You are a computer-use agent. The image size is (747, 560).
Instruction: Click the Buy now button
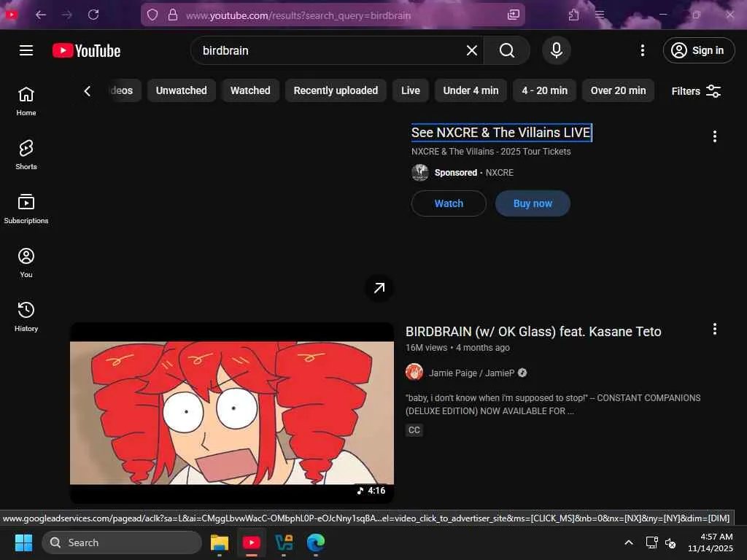click(x=533, y=203)
